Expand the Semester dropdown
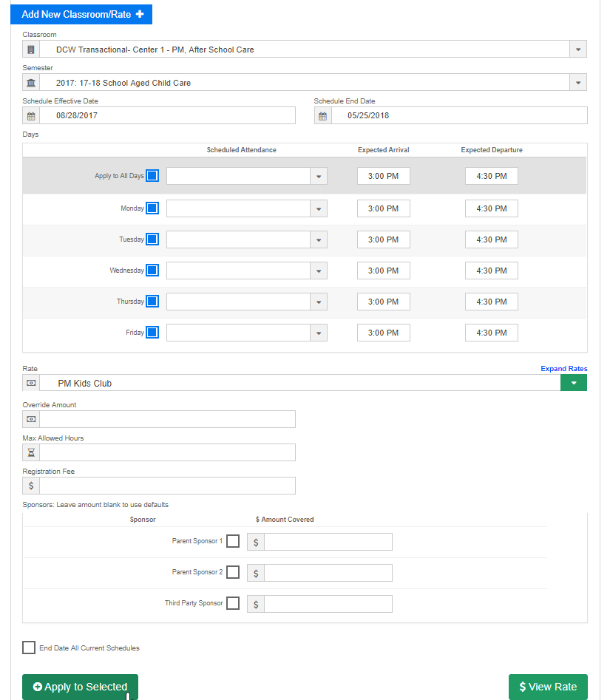The image size is (610, 700). tap(578, 83)
